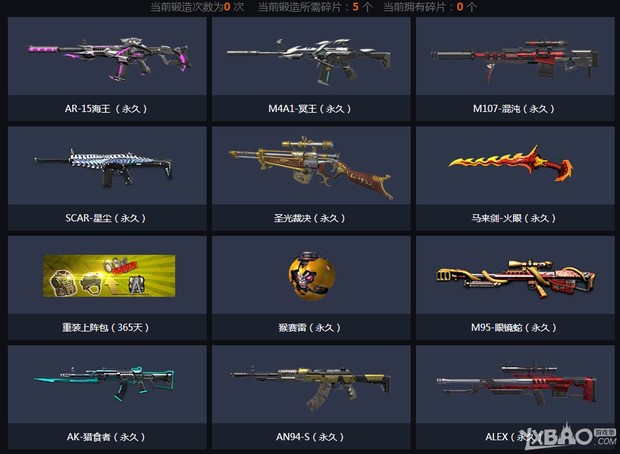The width and height of the screenshot is (620, 454).
Task: Select the 猴赛雷 monkey grenade icon
Action: tap(311, 276)
